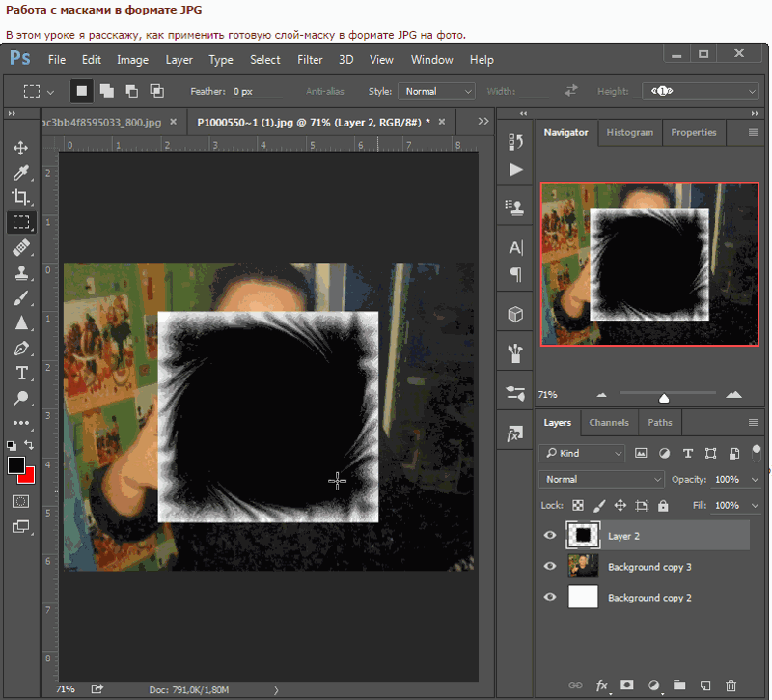Toggle lock all
This screenshot has height=700, width=772.
tap(663, 505)
